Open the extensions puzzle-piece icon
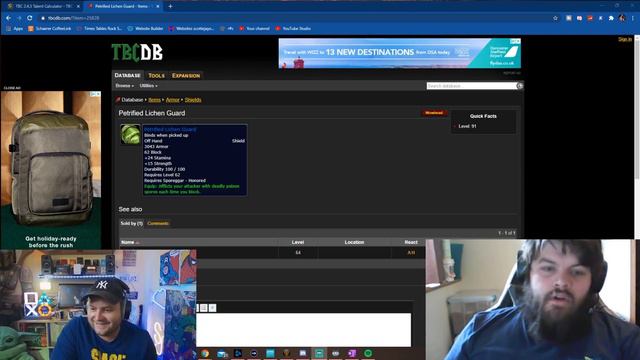Image resolution: width=640 pixels, height=360 pixels. click(x=611, y=18)
